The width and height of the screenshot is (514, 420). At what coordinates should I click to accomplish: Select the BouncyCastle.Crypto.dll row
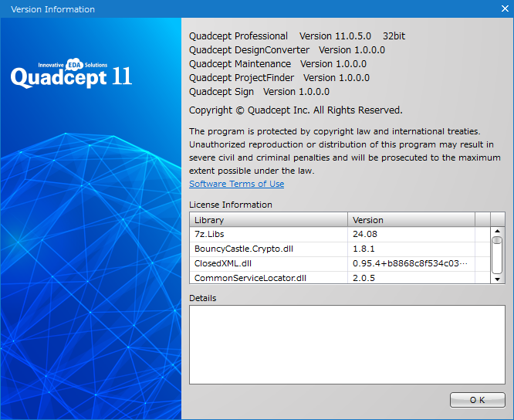pos(268,249)
